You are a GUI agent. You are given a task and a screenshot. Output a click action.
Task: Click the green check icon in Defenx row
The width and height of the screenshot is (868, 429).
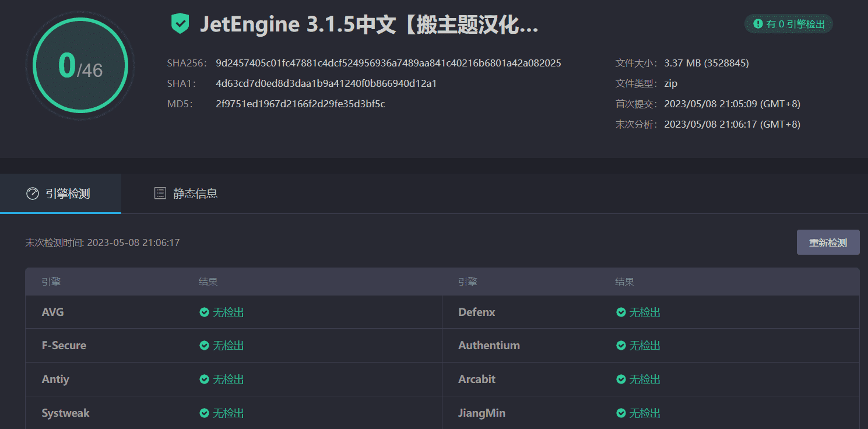click(621, 312)
